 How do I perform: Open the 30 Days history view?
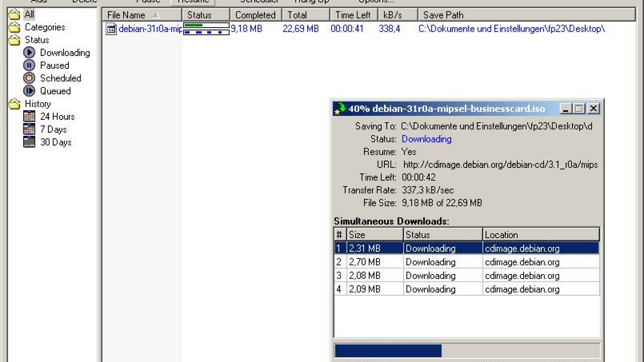point(55,142)
